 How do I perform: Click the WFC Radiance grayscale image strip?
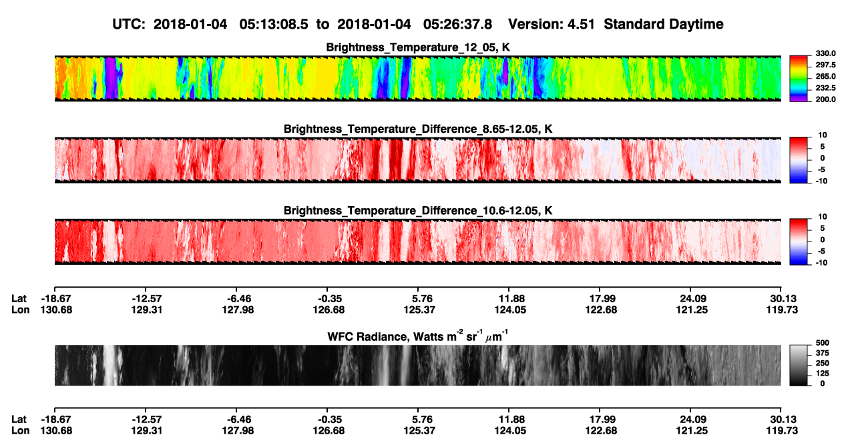tap(417, 366)
